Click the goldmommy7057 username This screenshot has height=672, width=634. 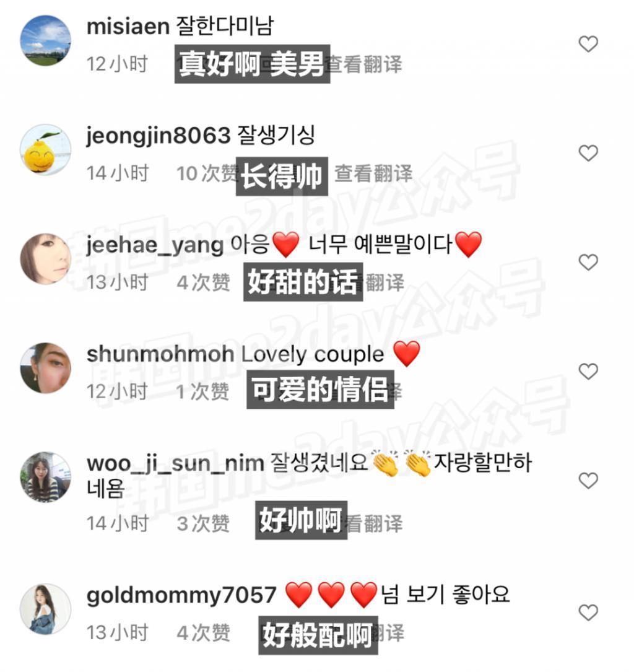point(181,596)
